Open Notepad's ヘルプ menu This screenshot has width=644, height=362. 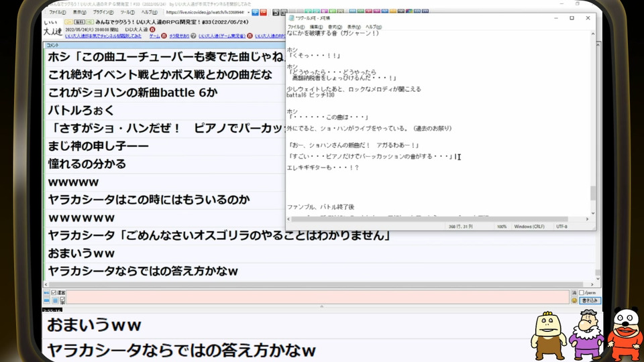[x=374, y=27]
